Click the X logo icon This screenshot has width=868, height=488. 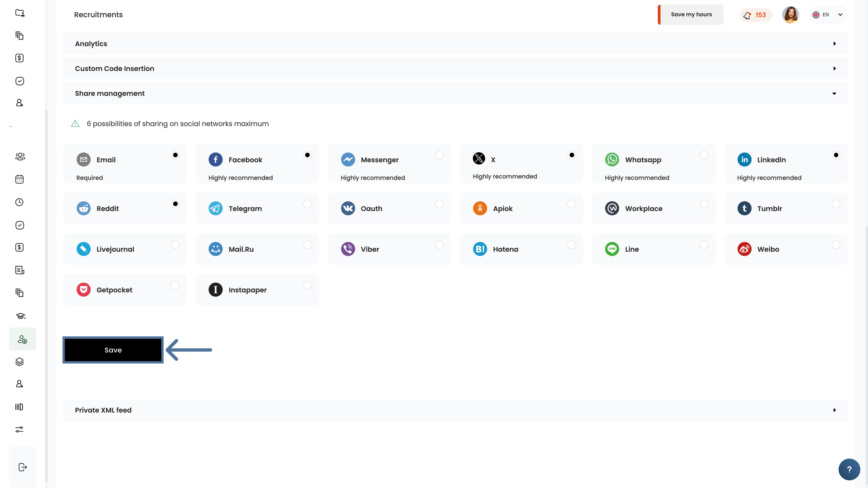pyautogui.click(x=479, y=158)
